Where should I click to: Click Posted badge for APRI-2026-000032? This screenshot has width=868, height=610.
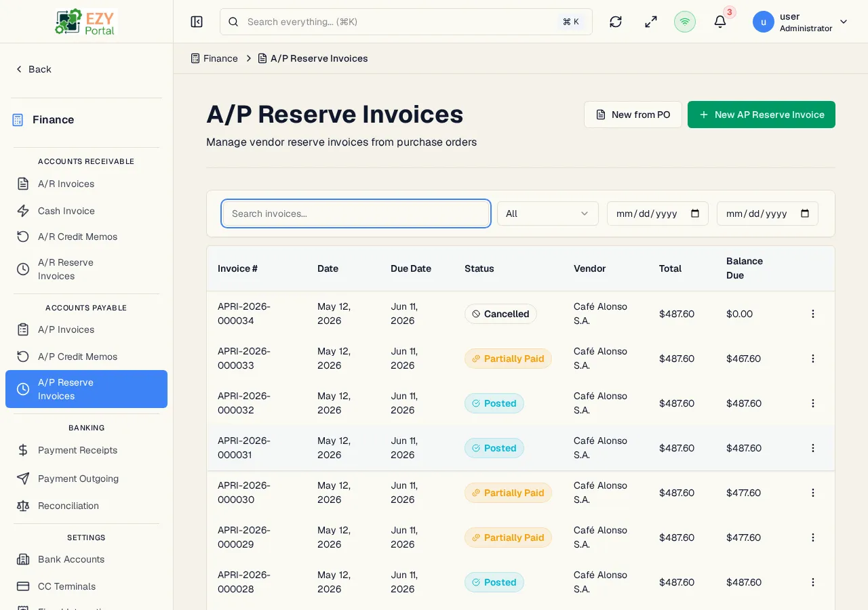point(494,403)
